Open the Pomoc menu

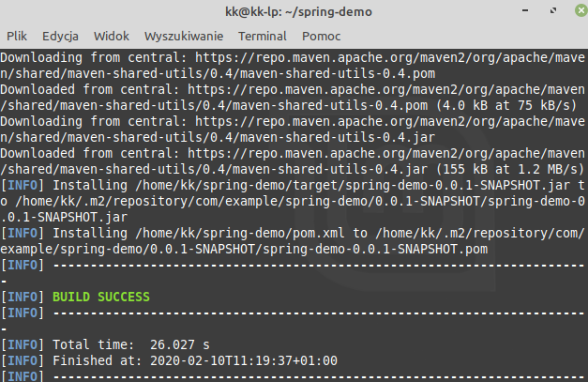click(322, 36)
